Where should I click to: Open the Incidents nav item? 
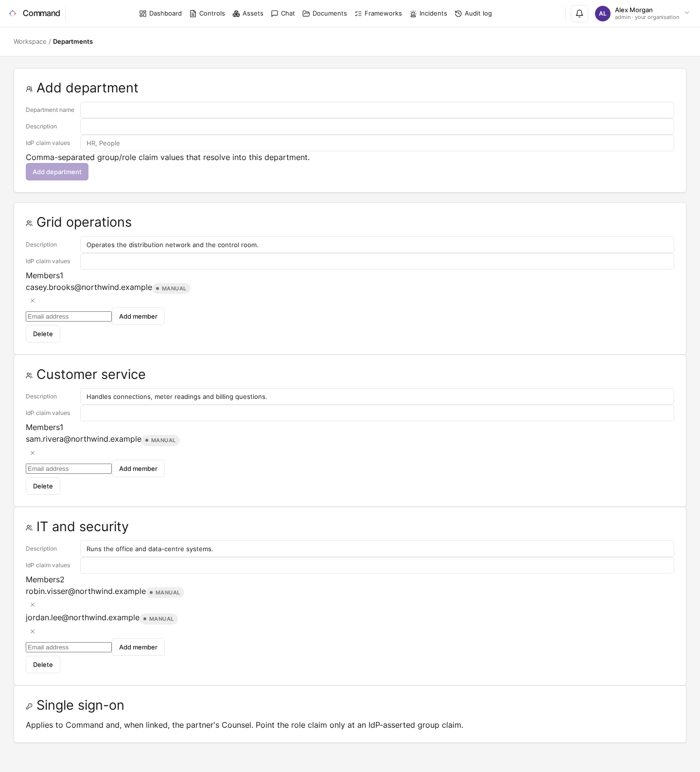click(x=428, y=14)
